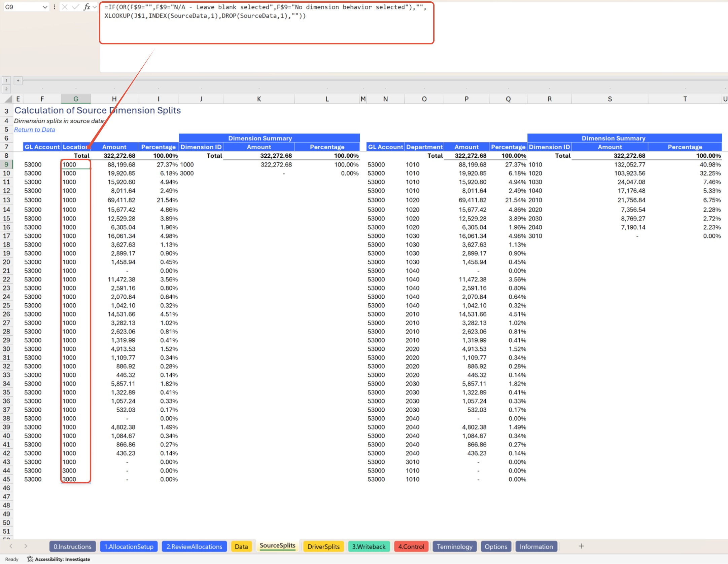Click the formula bar vertical dots handle
The image size is (728, 564).
pyautogui.click(x=54, y=7)
